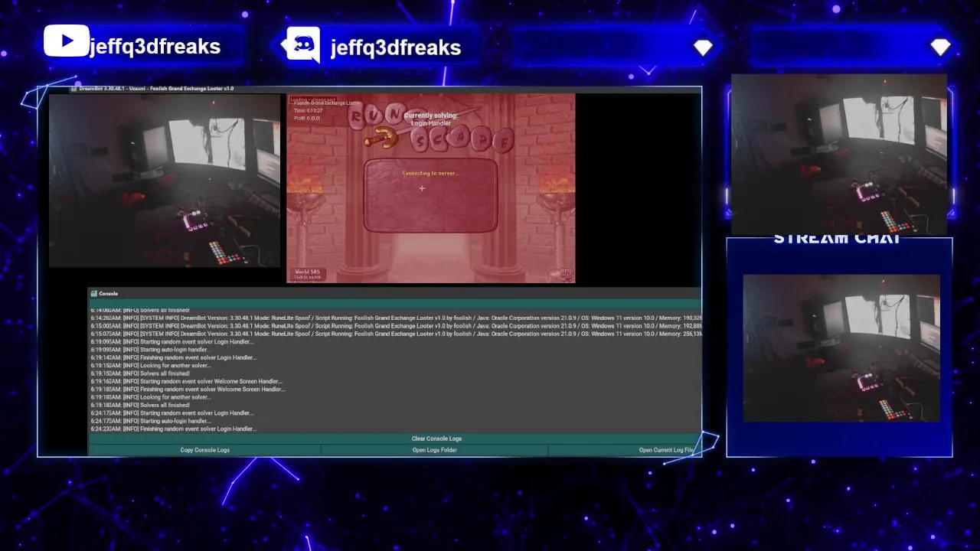Image resolution: width=980 pixels, height=551 pixels.
Task: Select the 6:15:07 SYSTEM INFO log line
Action: coord(396,334)
